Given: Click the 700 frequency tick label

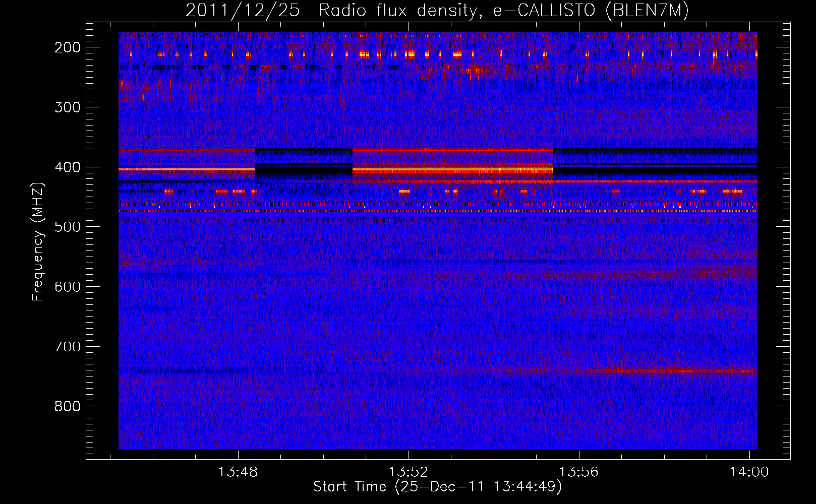Looking at the screenshot, I should [x=67, y=347].
